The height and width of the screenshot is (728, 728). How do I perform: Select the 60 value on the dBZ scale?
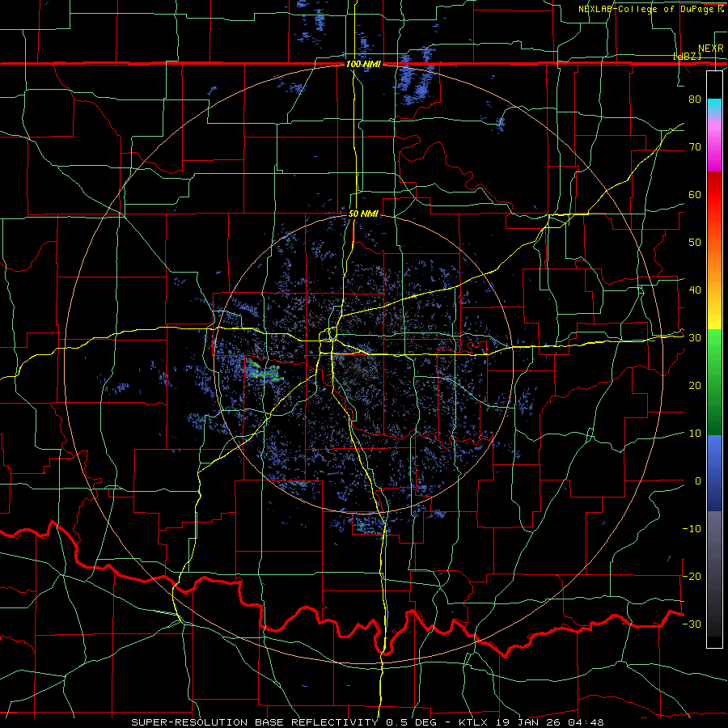(x=695, y=194)
